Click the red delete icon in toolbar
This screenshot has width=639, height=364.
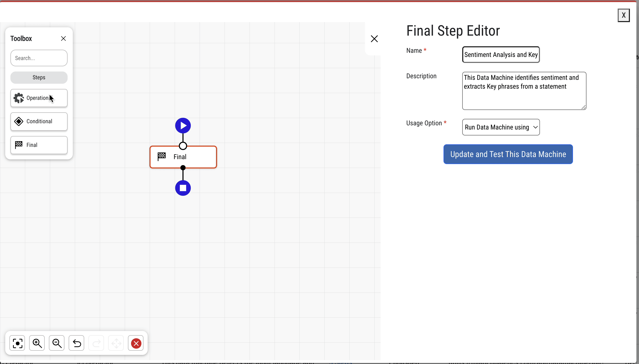coord(136,343)
